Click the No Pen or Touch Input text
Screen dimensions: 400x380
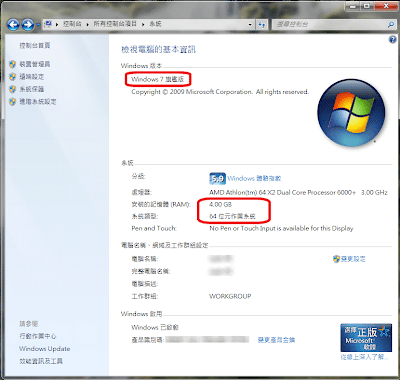(x=281, y=228)
